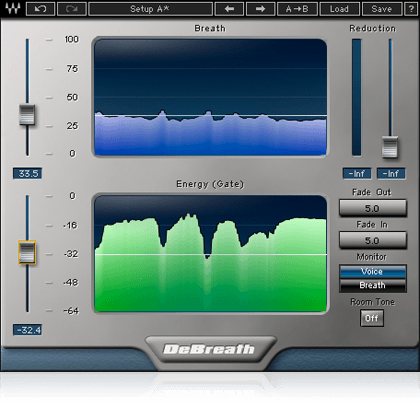Click the Redo arrow button

coord(72,9)
